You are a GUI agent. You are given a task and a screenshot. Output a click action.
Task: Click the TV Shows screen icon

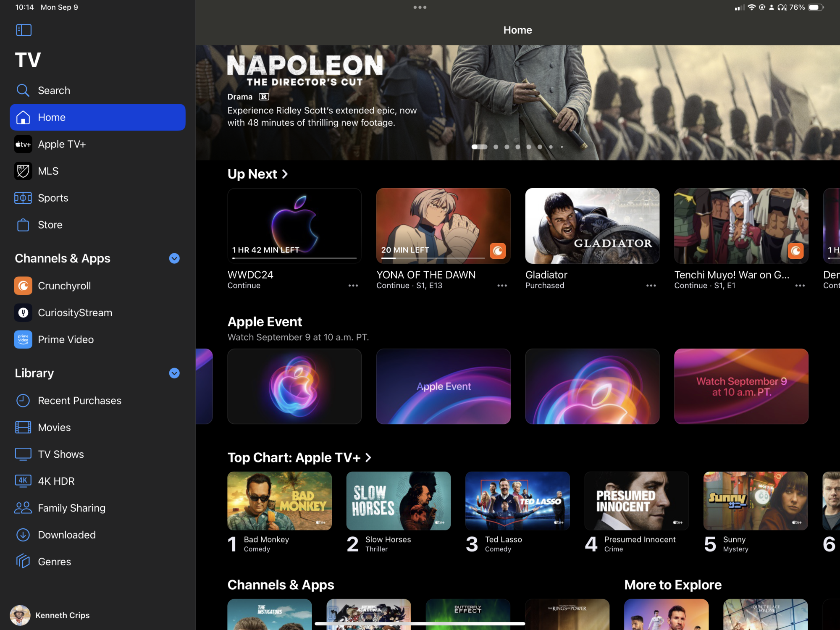23,454
